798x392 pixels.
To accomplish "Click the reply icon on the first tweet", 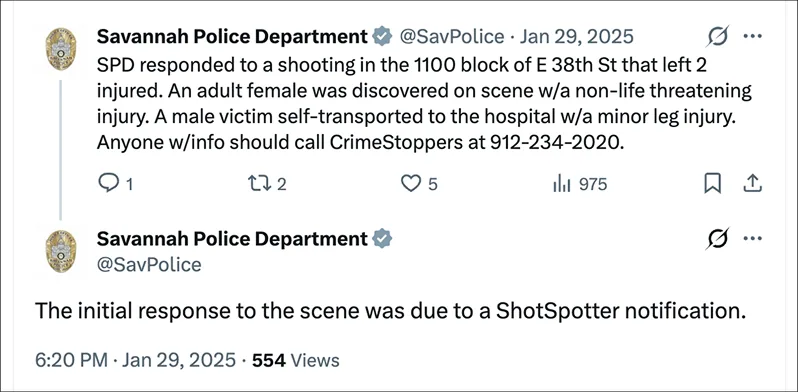I will [108, 183].
